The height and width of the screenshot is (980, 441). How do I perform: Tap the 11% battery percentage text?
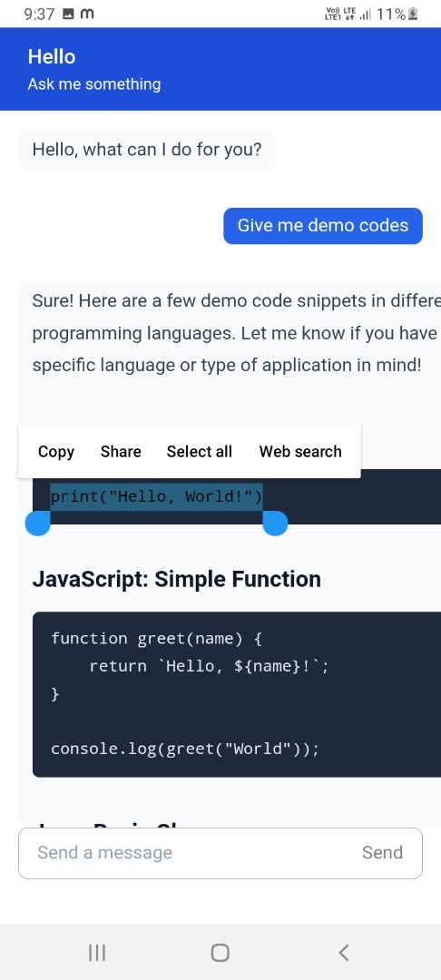[x=391, y=14]
